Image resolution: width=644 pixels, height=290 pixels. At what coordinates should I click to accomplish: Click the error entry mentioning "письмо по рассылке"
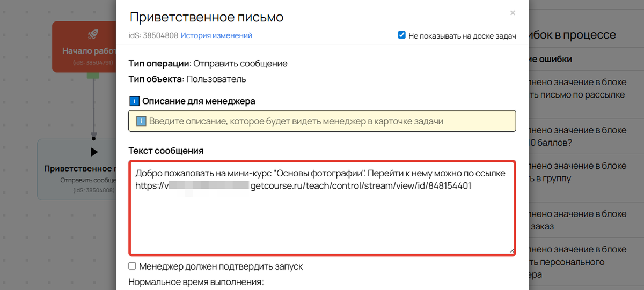coord(576,88)
